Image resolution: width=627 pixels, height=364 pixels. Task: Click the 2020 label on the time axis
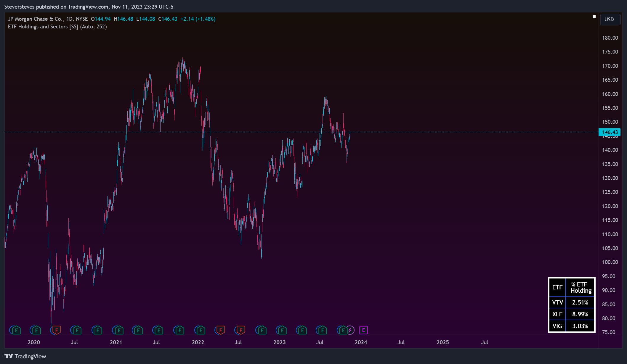[34, 342]
